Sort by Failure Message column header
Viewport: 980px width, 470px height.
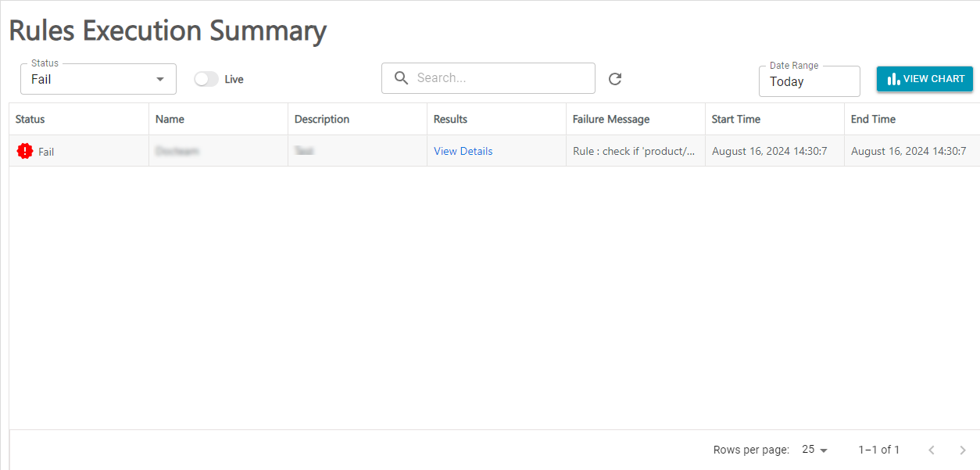[x=610, y=119]
